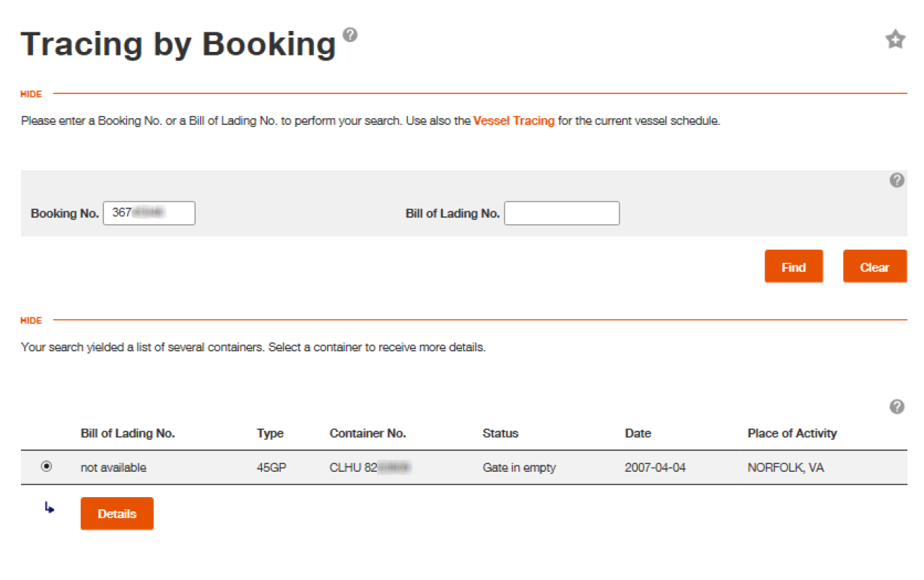Collapse the search form section via HIDE
The image size is (924, 580).
click(x=30, y=94)
